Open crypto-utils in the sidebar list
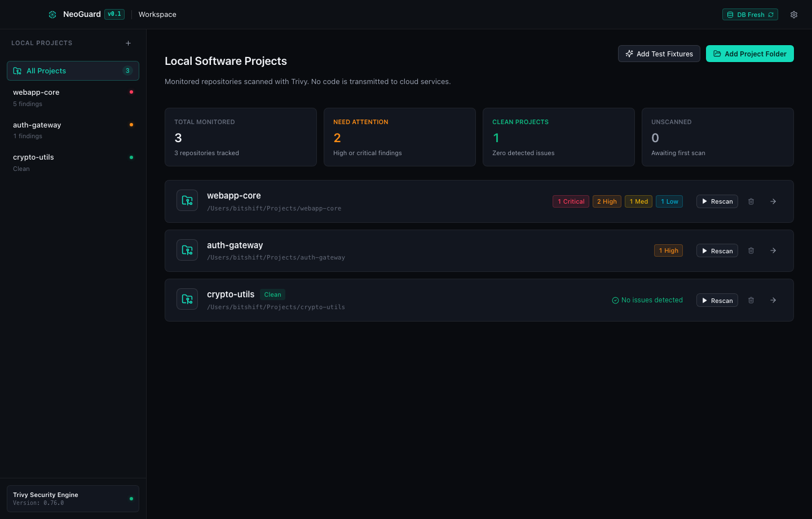 [73, 162]
